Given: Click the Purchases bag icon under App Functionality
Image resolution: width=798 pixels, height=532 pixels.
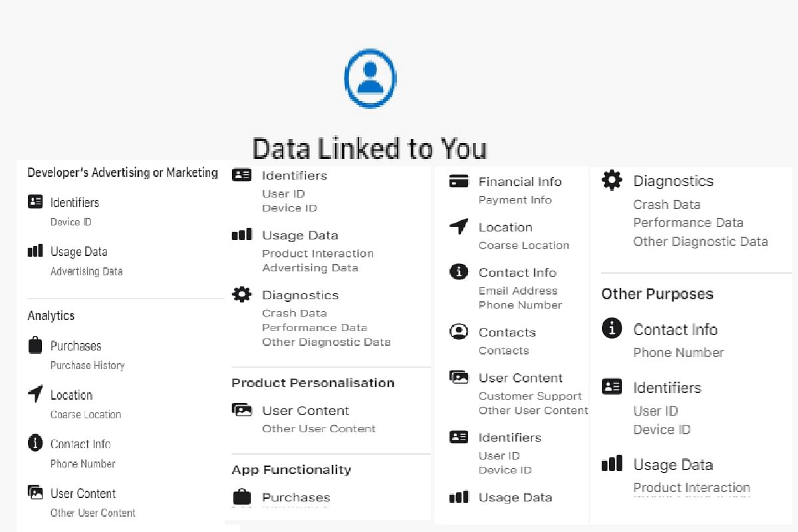Looking at the screenshot, I should [x=242, y=497].
